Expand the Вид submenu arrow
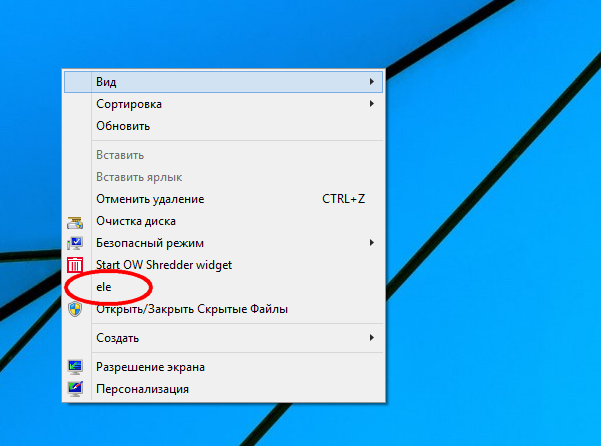The width and height of the screenshot is (601, 446). [x=371, y=82]
